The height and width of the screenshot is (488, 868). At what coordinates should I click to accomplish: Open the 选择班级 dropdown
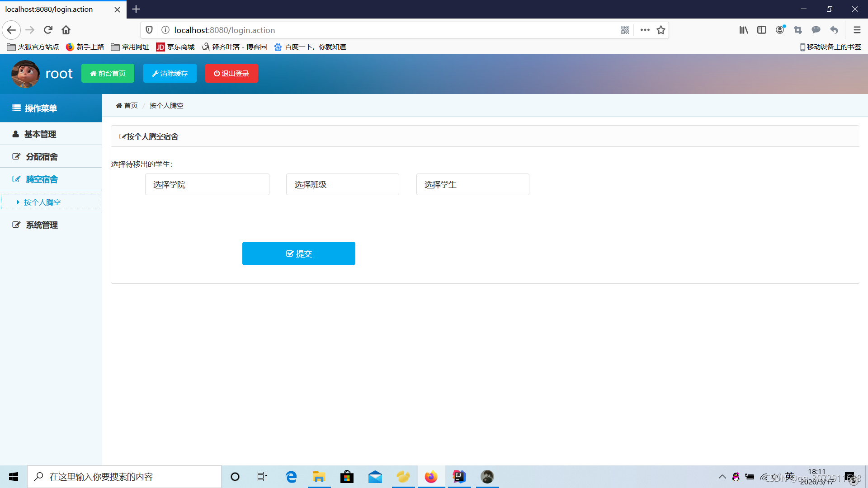(x=342, y=184)
